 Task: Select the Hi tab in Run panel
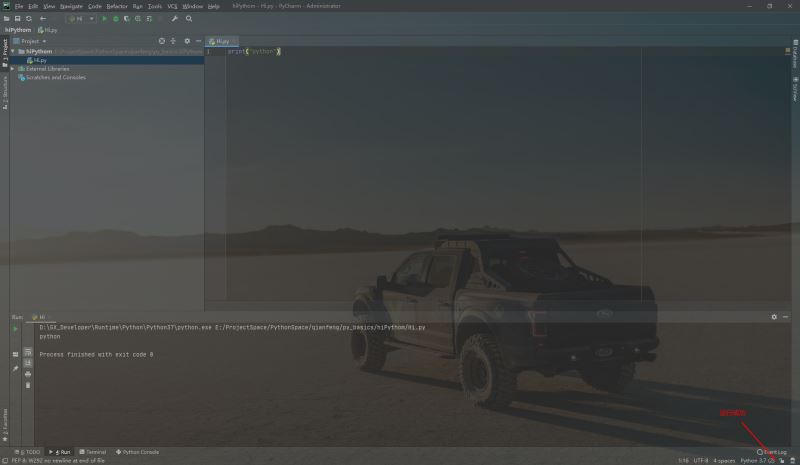(x=39, y=317)
